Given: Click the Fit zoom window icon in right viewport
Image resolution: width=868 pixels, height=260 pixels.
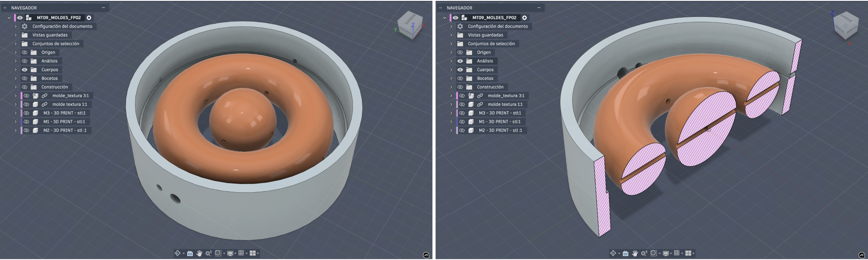Looking at the screenshot, I should (653, 253).
